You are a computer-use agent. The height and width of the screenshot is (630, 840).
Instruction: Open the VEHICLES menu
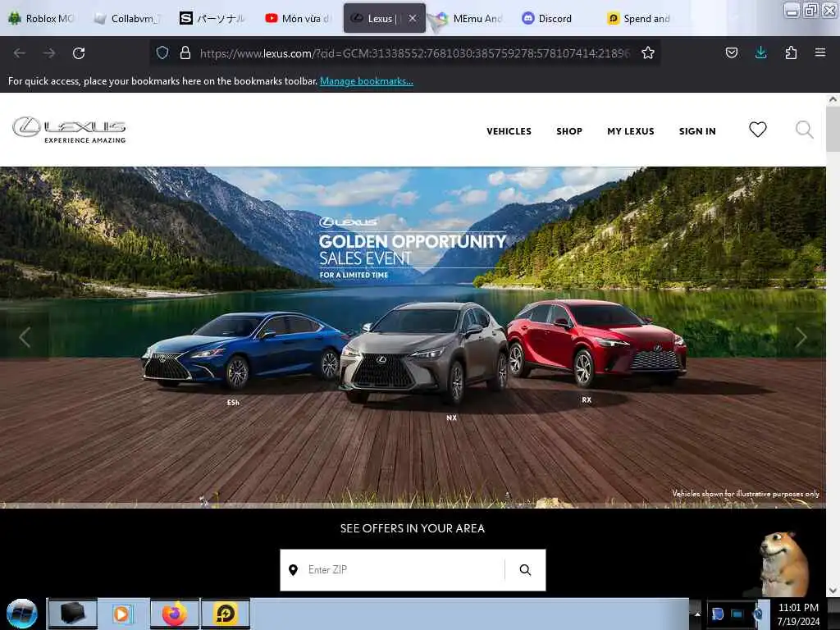click(509, 131)
